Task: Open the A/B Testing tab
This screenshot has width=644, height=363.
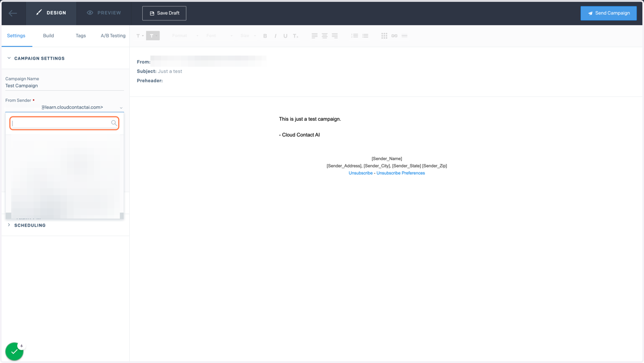Action: (113, 35)
